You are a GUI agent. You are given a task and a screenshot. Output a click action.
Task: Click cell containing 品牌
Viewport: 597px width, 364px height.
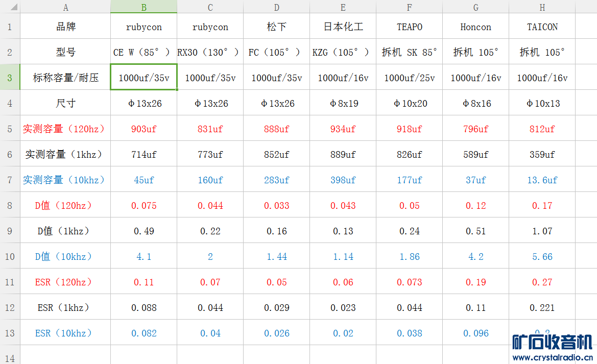click(65, 26)
